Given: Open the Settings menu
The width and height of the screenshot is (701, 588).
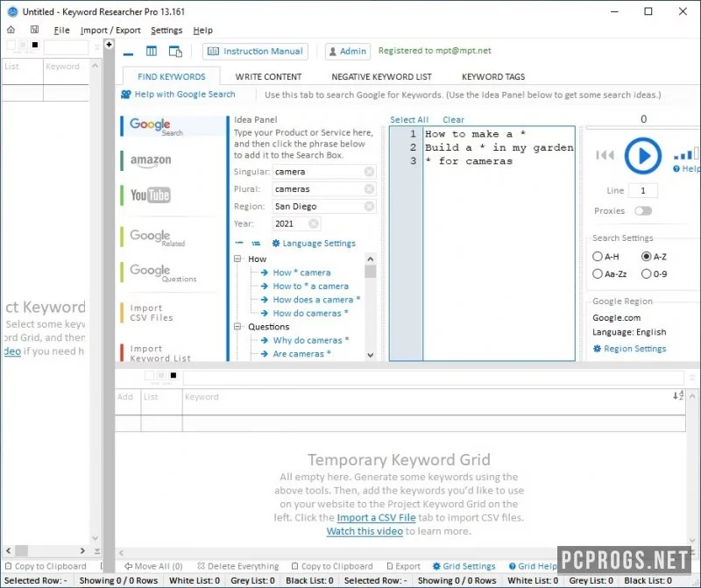Looking at the screenshot, I should coord(166,30).
